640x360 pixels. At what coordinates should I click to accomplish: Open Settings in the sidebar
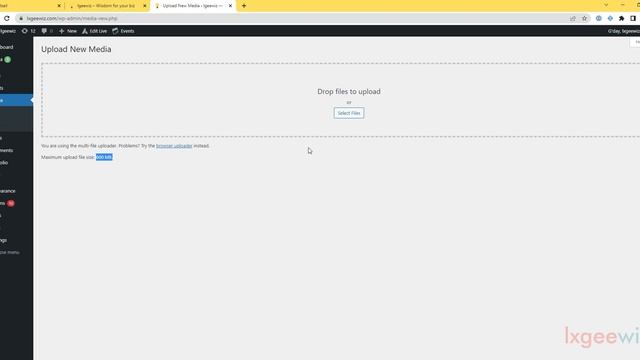4,240
